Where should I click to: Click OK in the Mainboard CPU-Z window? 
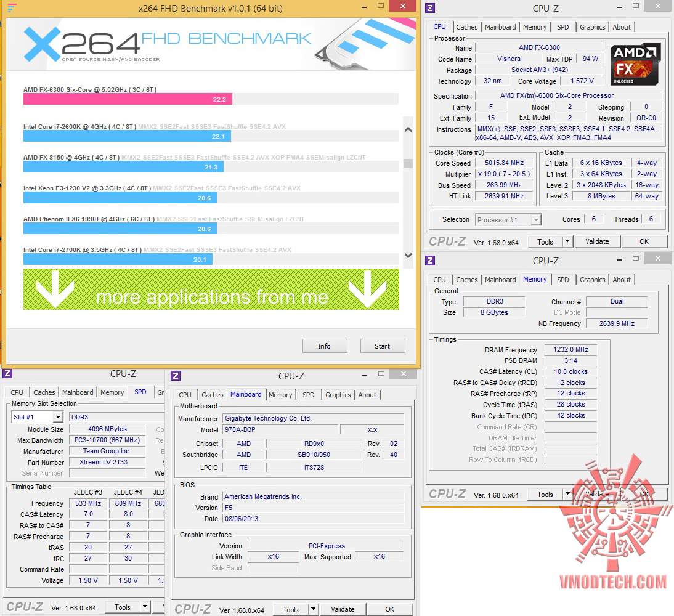tap(389, 609)
